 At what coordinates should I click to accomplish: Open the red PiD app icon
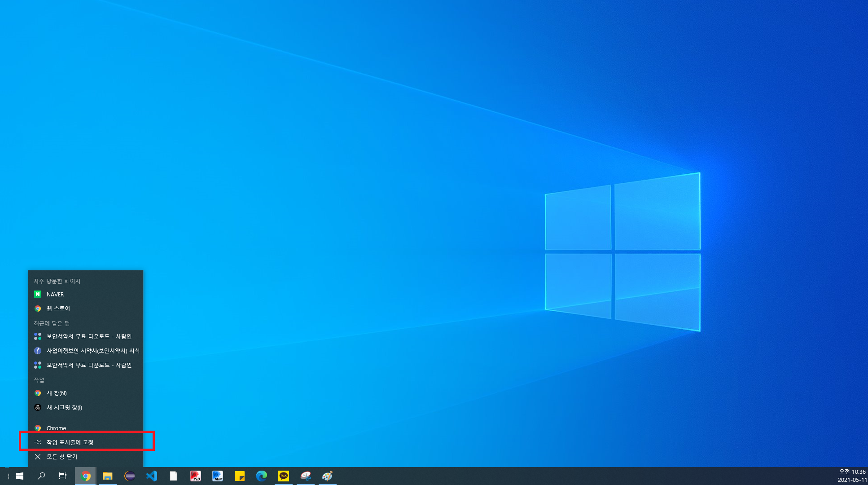pos(195,476)
